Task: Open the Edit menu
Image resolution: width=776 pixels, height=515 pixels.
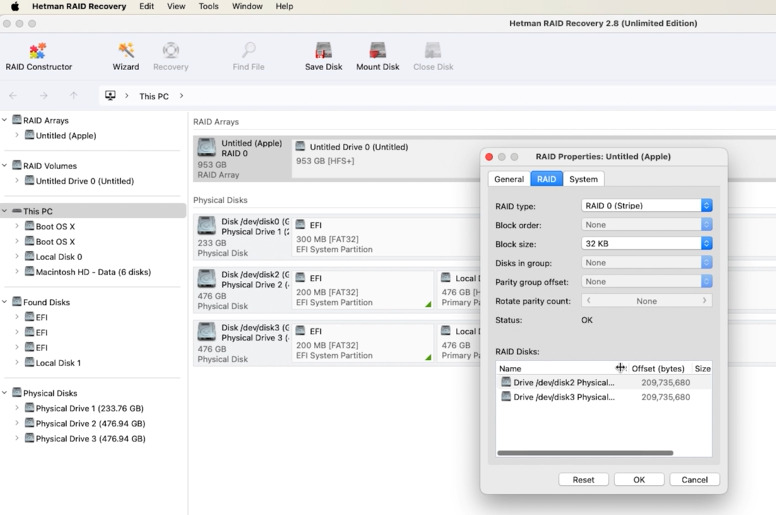Action: (x=146, y=6)
